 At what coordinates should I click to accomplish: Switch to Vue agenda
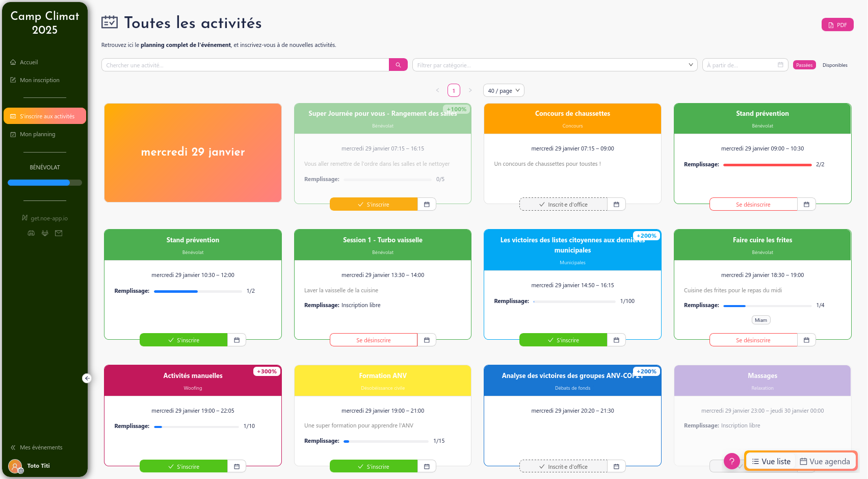tap(825, 461)
